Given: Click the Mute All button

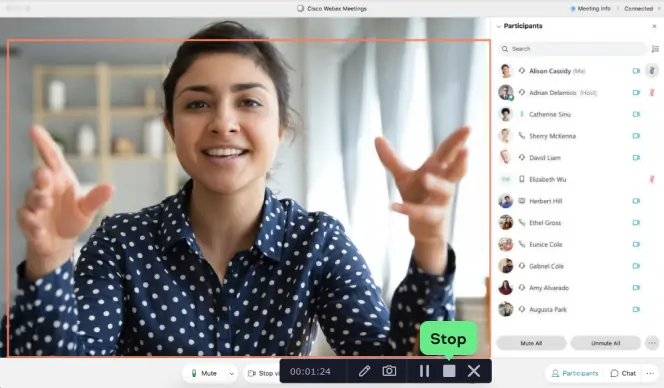Looking at the screenshot, I should click(531, 343).
